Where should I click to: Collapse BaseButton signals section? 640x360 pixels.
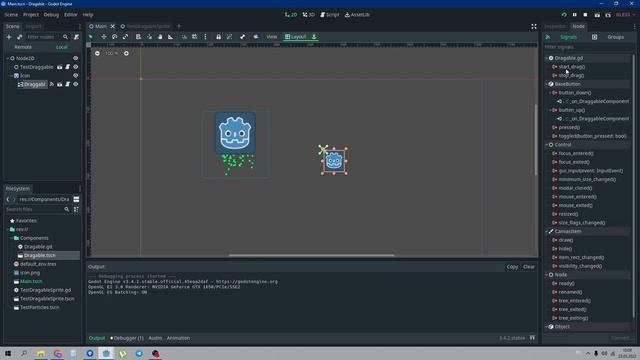click(547, 84)
